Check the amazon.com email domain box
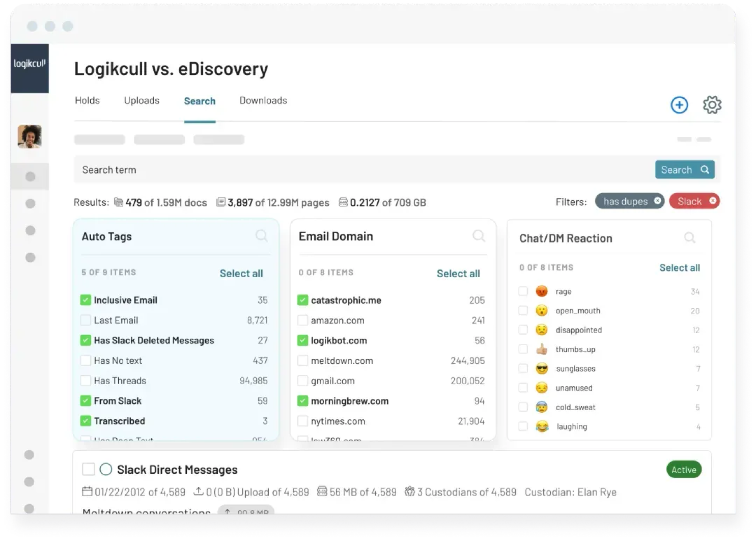Screen dimensions: 756x541 [x=303, y=320]
